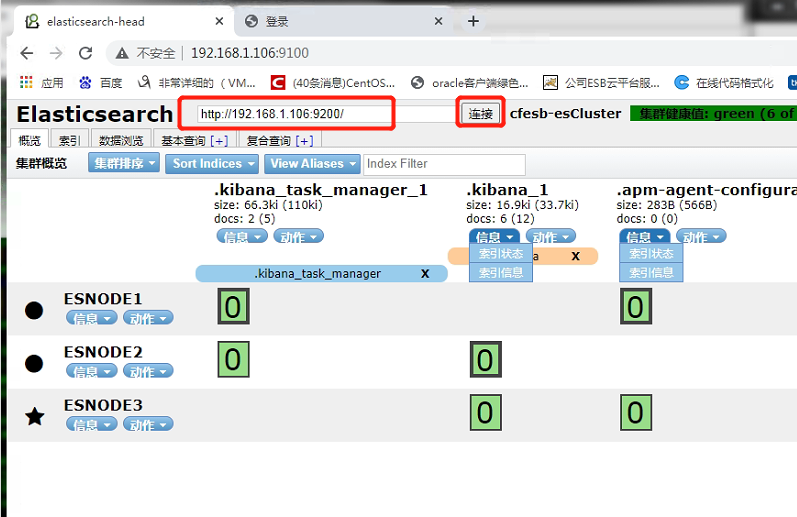Viewport: 797px width, 517px height.
Task: Open a new browser tab with plus
Action: 473,21
